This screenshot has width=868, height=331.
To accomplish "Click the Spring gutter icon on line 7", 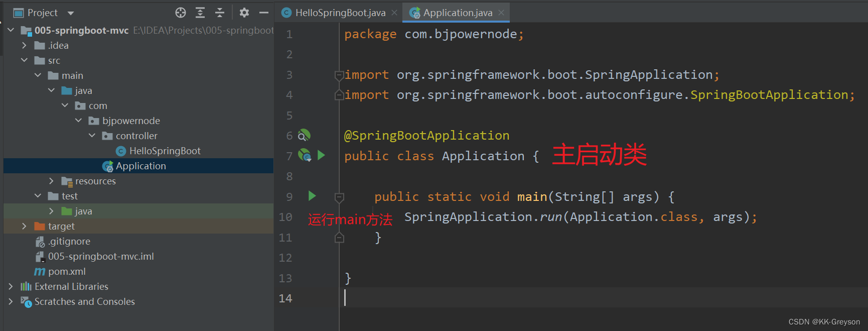I will pyautogui.click(x=305, y=155).
